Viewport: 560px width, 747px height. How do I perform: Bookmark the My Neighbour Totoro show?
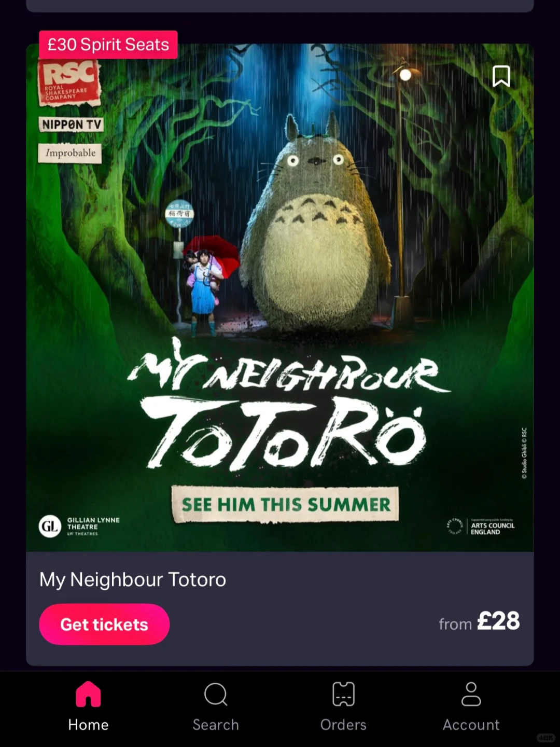501,76
